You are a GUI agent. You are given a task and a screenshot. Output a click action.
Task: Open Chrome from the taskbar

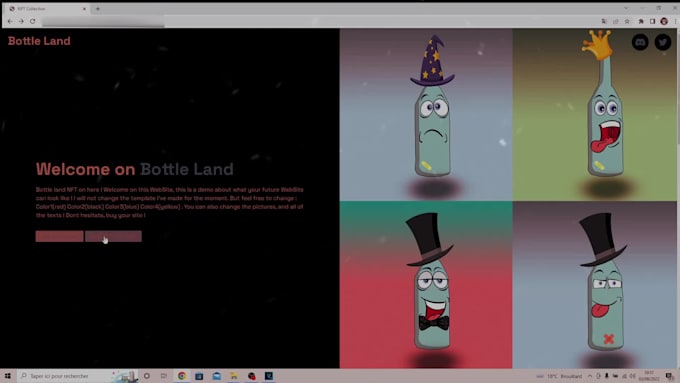coord(182,376)
